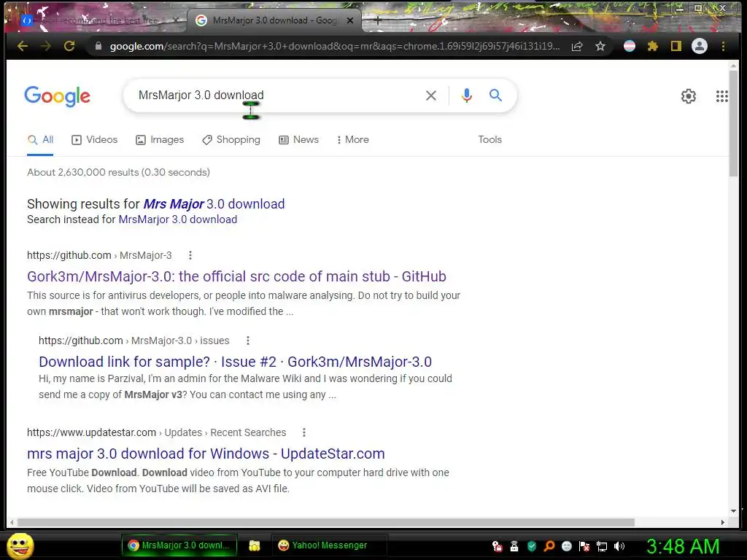Viewport: 747px width, 560px height.
Task: Open a new tab with the plus button
Action: (x=377, y=20)
